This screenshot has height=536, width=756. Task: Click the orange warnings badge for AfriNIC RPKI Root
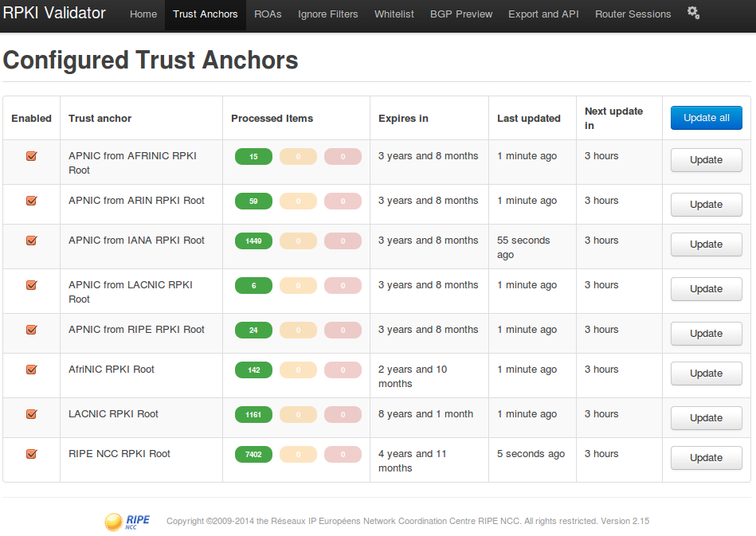[x=299, y=370]
